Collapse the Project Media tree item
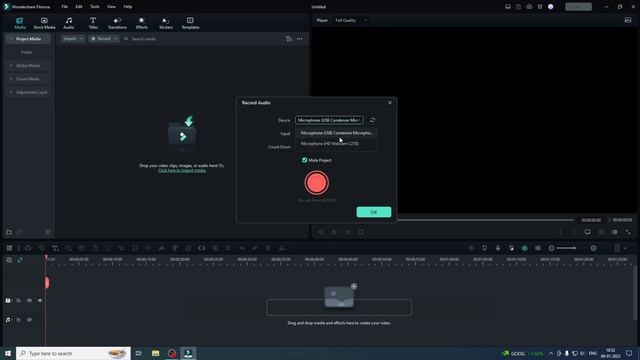The width and height of the screenshot is (640, 360). point(11,39)
